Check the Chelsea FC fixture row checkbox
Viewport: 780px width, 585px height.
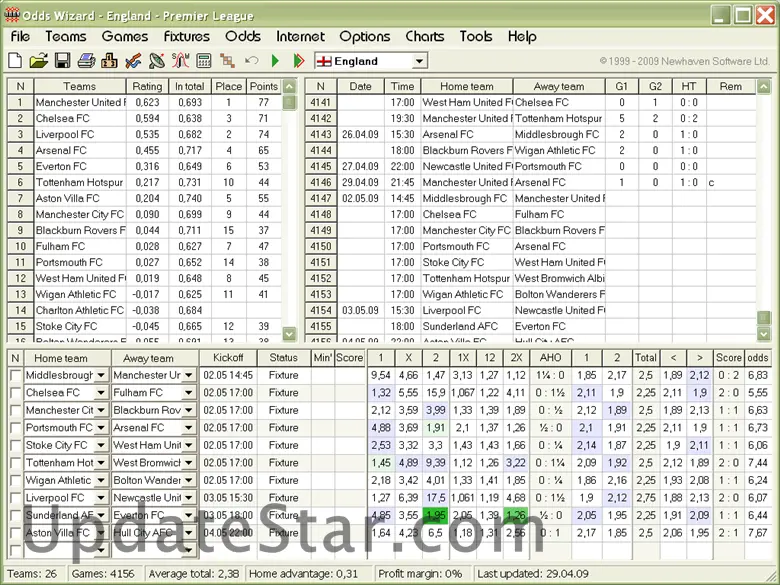pos(15,393)
